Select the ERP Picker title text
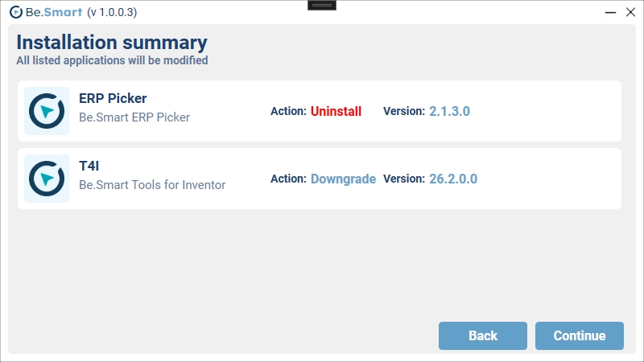The width and height of the screenshot is (644, 362). coord(113,98)
